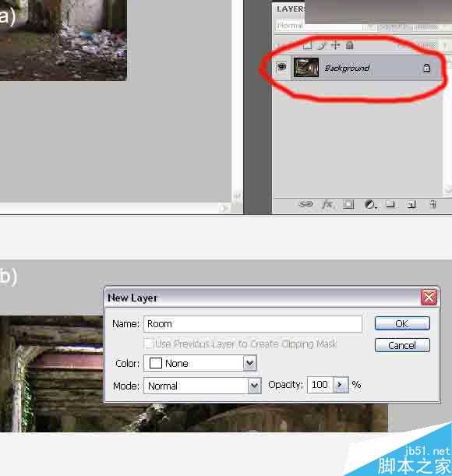Create a new layer group

tap(390, 204)
